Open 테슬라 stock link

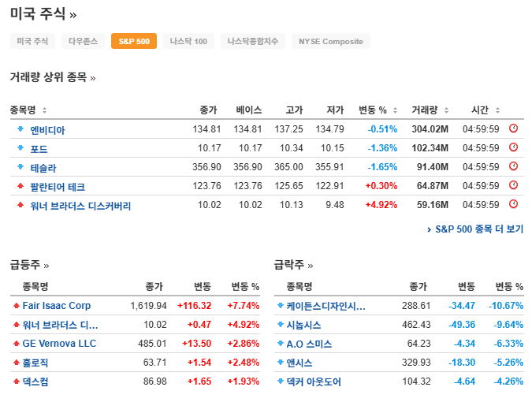pos(43,168)
